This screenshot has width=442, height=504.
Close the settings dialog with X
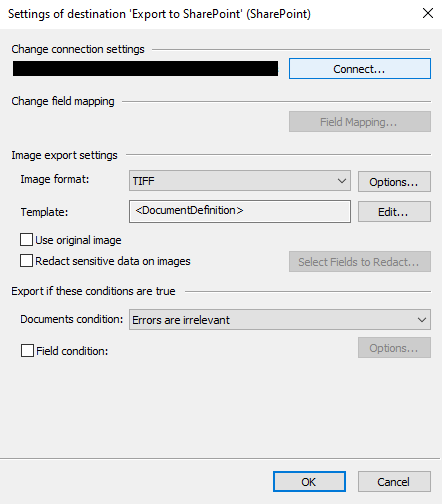[x=428, y=13]
